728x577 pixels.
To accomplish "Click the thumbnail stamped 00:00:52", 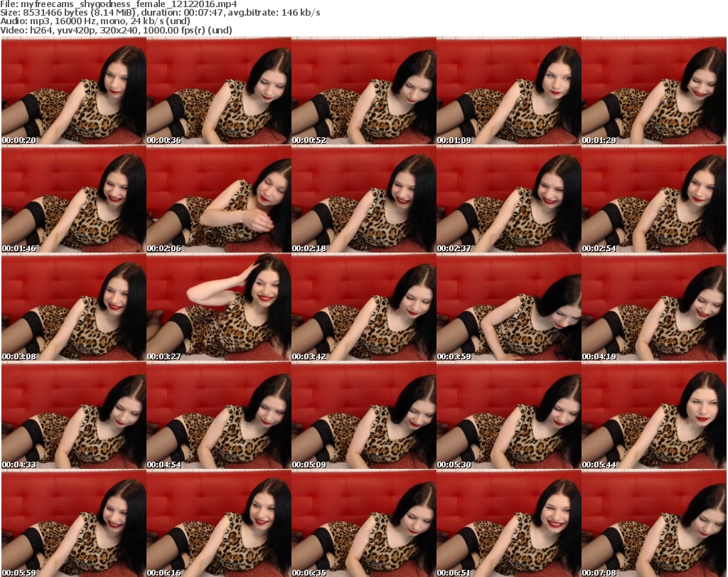I will pos(364,90).
